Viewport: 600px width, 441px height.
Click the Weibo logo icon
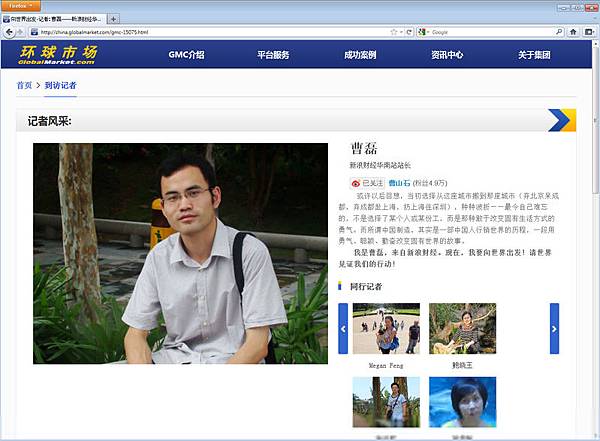click(x=356, y=183)
